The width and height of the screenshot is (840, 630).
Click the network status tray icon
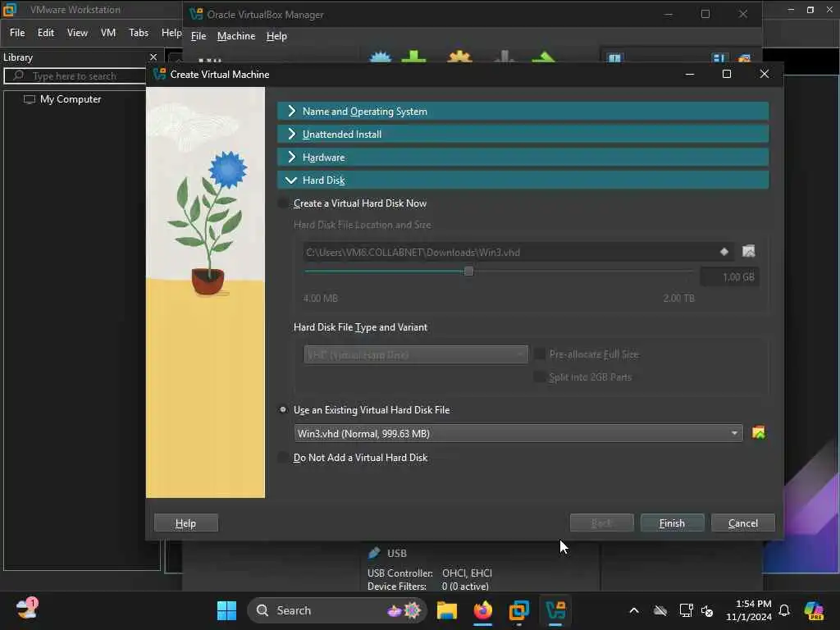(x=686, y=610)
